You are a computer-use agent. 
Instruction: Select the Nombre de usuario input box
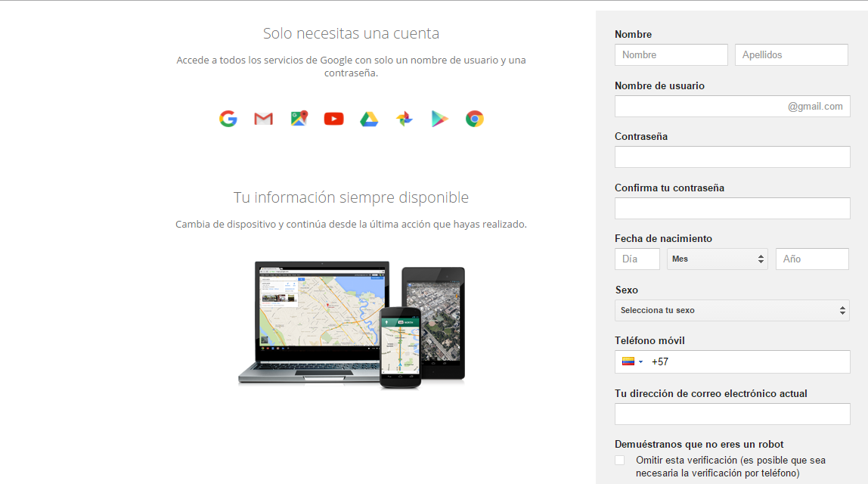699,107
